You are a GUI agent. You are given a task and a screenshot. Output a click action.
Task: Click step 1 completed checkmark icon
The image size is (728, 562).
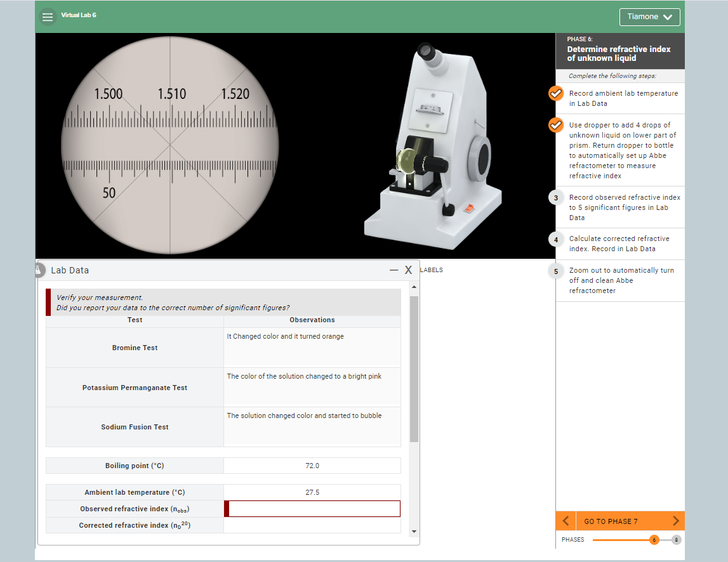[x=555, y=93]
